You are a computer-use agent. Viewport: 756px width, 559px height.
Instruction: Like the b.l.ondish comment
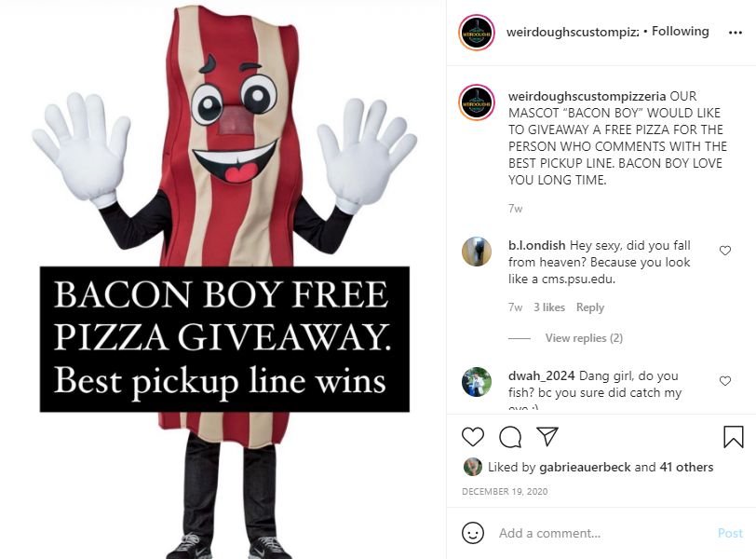tap(725, 251)
